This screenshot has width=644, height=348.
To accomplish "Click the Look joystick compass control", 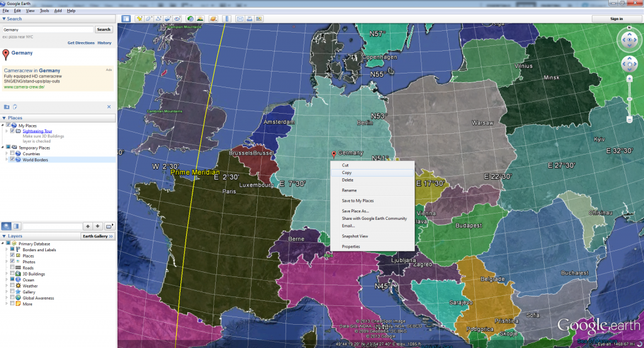I will [x=629, y=40].
